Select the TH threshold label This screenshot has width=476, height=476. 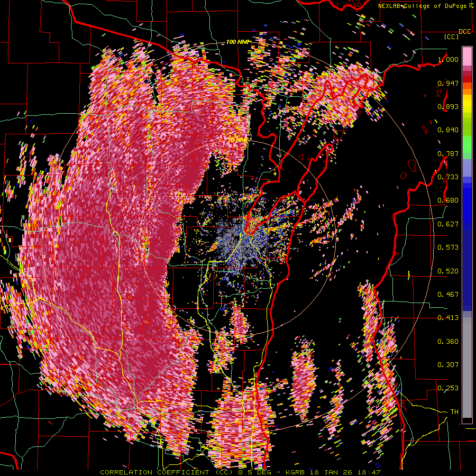pos(454,412)
